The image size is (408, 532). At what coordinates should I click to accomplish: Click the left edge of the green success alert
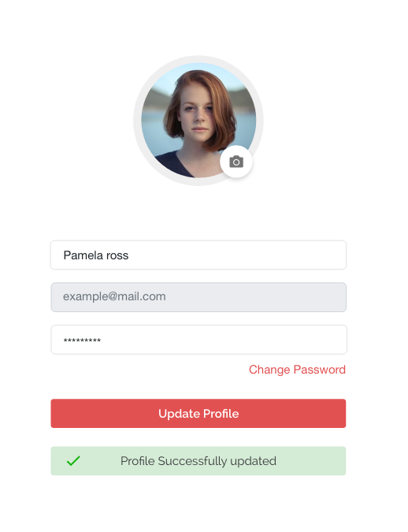click(54, 461)
